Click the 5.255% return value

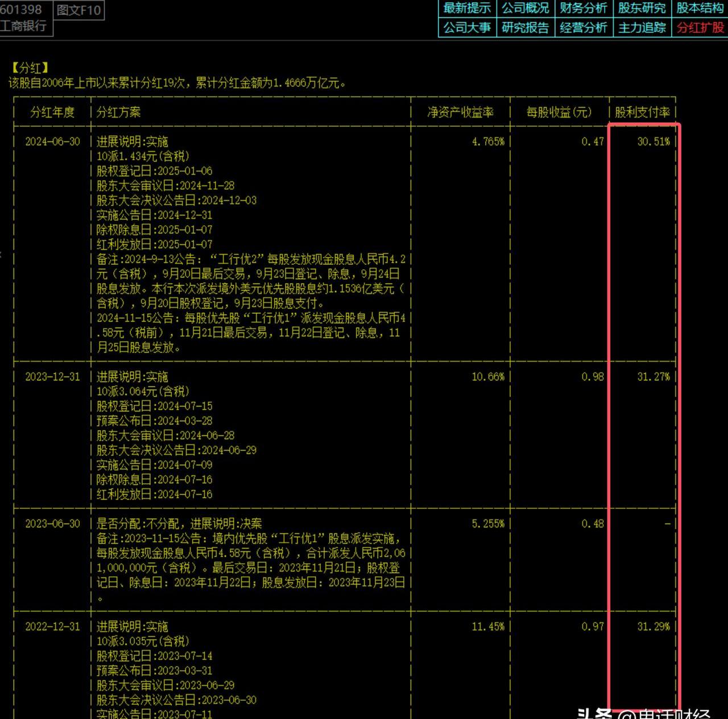click(x=488, y=523)
